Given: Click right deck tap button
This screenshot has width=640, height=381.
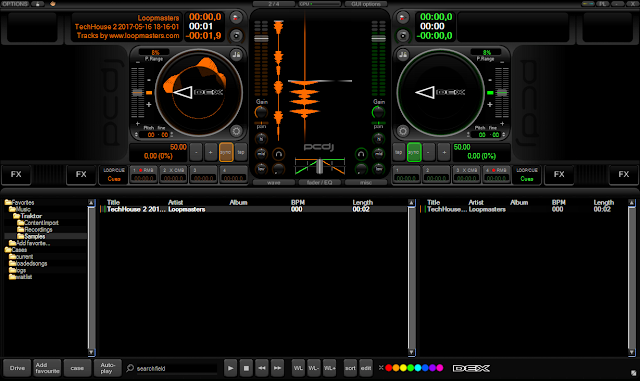Looking at the screenshot, I should pyautogui.click(x=398, y=152).
